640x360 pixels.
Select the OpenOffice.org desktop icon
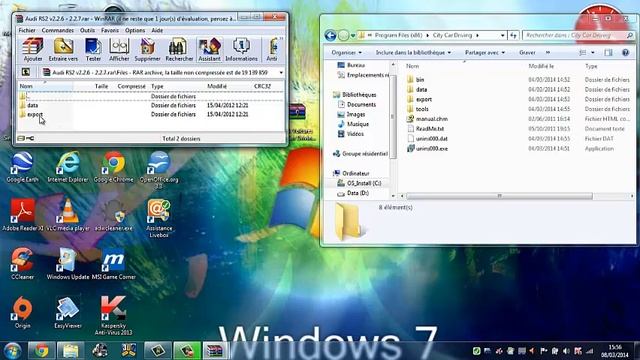159,169
